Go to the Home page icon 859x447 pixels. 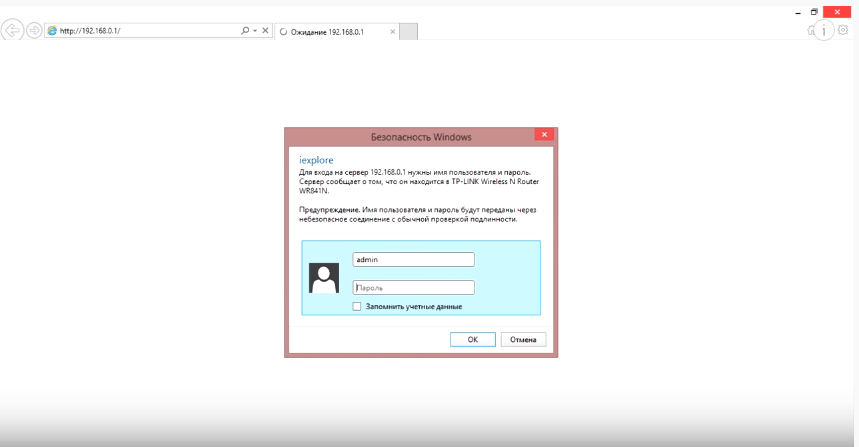812,31
